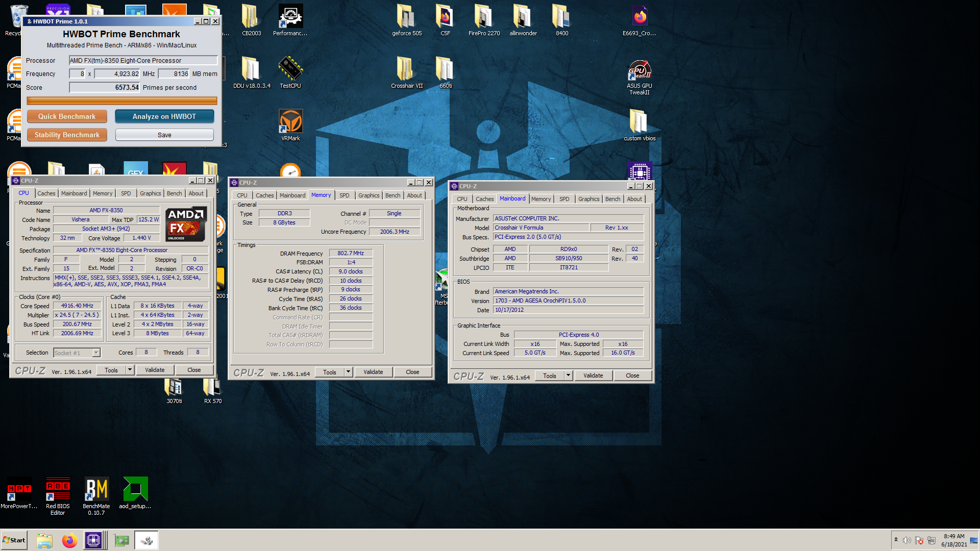Launch Red BIOS Editor shortcut
This screenshot has height=551, width=980.
pyautogui.click(x=58, y=496)
